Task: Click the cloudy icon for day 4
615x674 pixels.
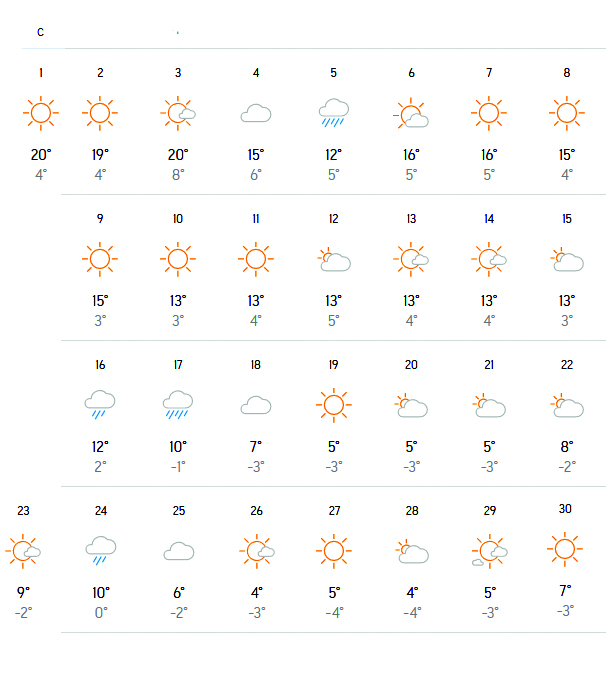Action: point(256,114)
